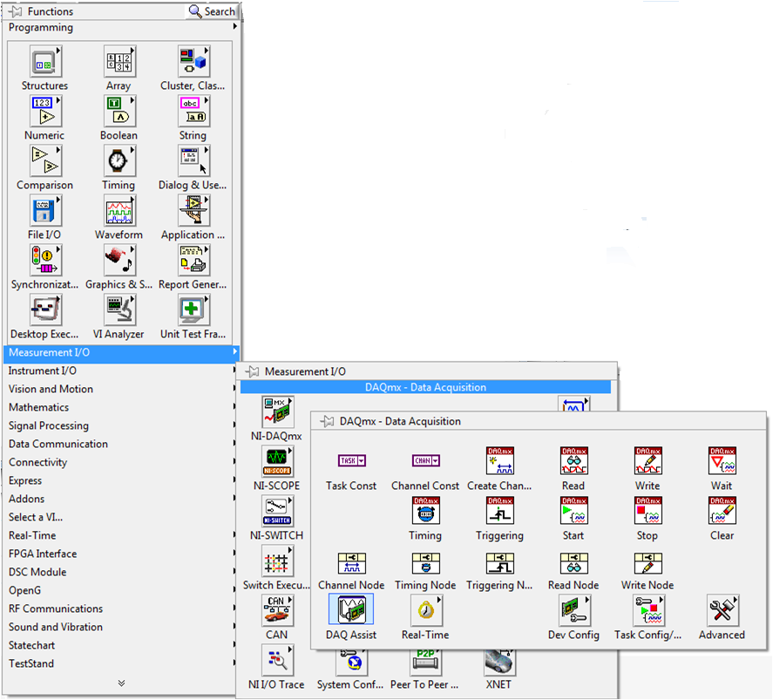Viewport: 773px width, 700px height.
Task: Open the Measurement I/O category
Action: 121,352
